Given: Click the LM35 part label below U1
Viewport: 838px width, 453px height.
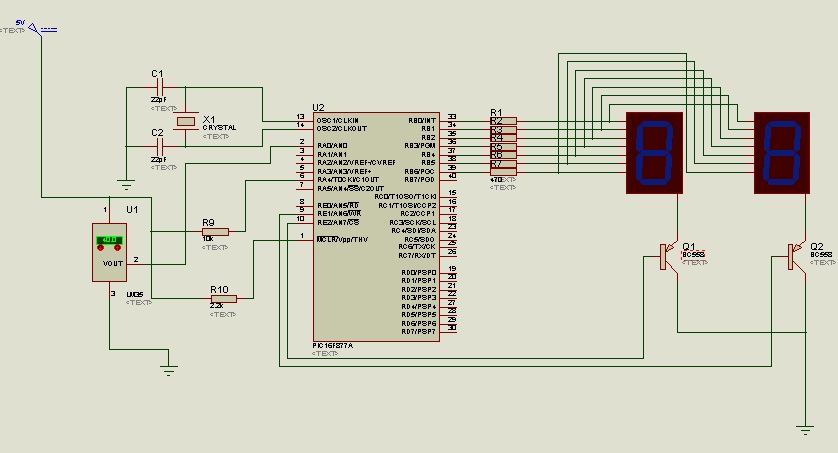Looking at the screenshot, I should (135, 294).
